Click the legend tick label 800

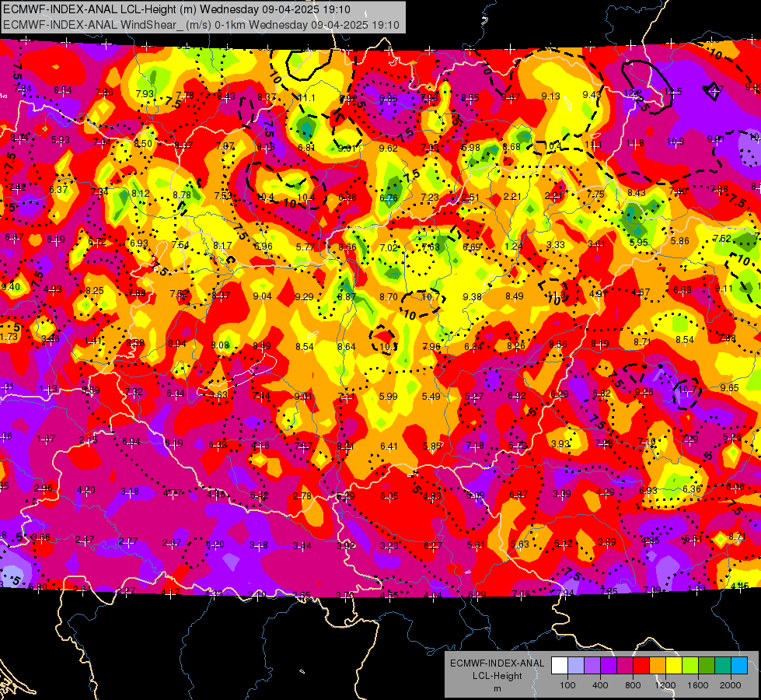633,685
